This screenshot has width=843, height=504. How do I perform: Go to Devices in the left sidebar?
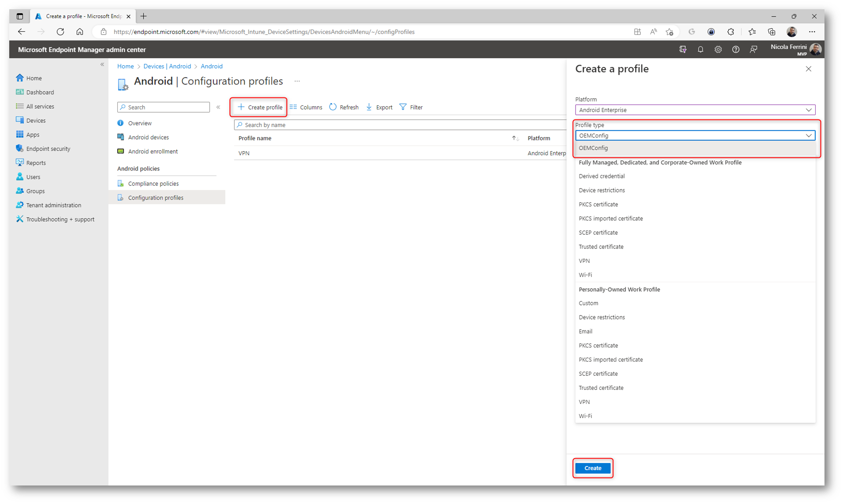coord(31,120)
